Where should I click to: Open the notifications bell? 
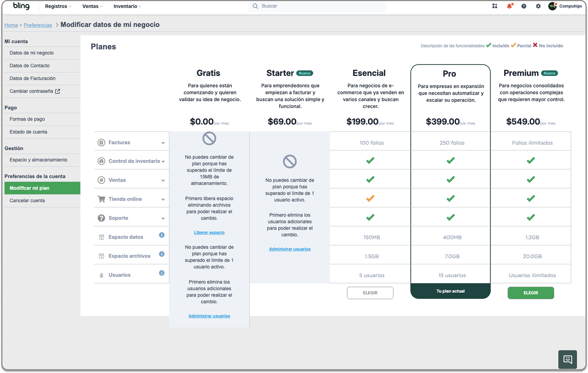point(509,6)
